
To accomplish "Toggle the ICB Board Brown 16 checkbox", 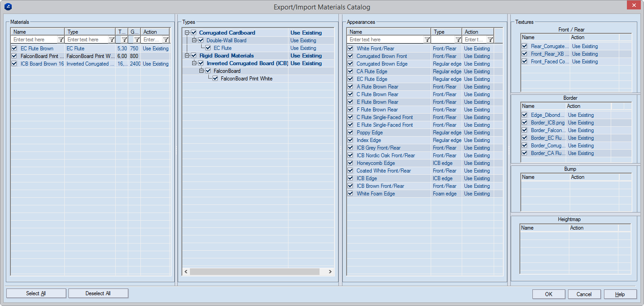I will tap(14, 64).
